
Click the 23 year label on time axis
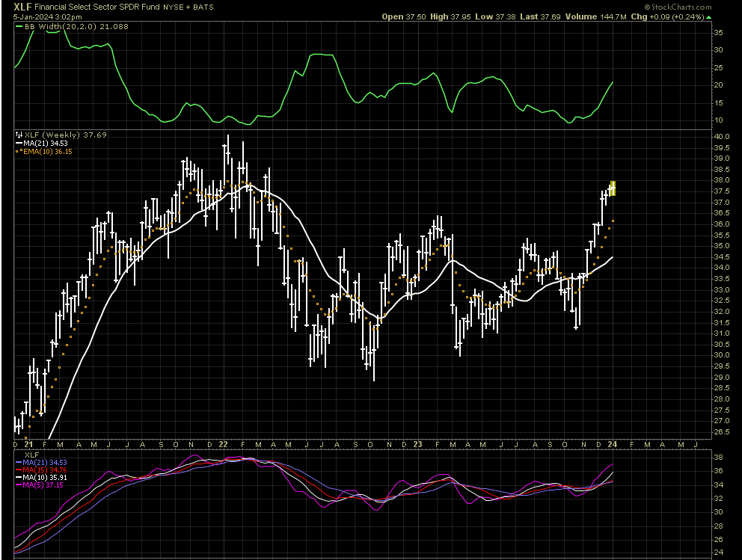pos(417,445)
